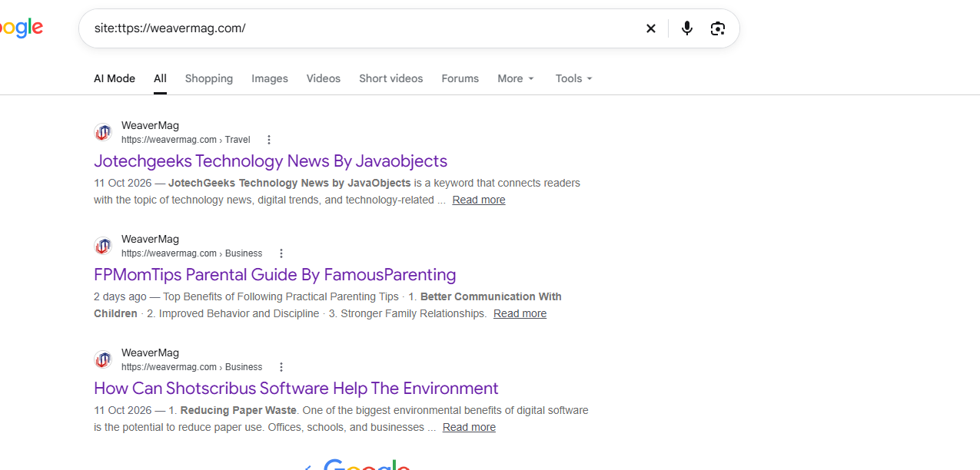Open WeaverMag favicon on Shotscribus result
Screen dimensions: 980x470
click(103, 360)
